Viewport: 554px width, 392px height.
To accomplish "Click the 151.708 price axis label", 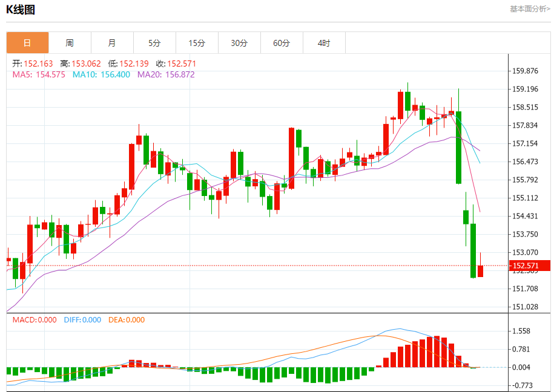I will [526, 289].
